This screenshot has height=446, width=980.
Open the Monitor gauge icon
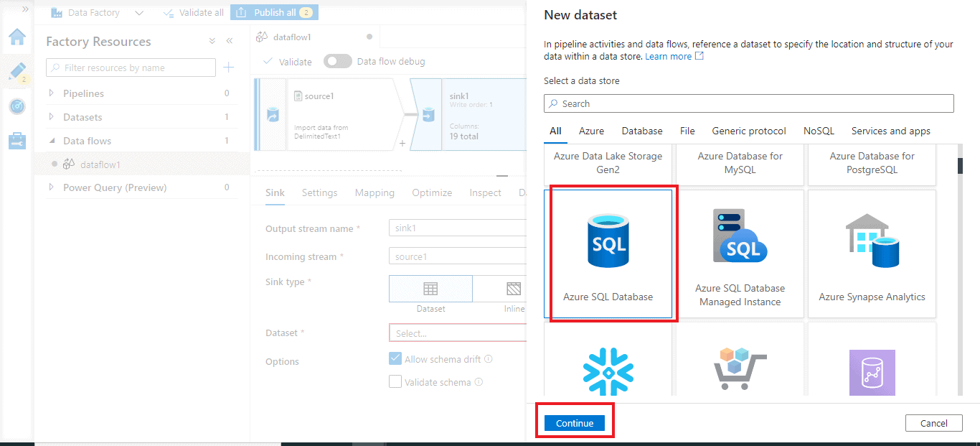(x=17, y=106)
